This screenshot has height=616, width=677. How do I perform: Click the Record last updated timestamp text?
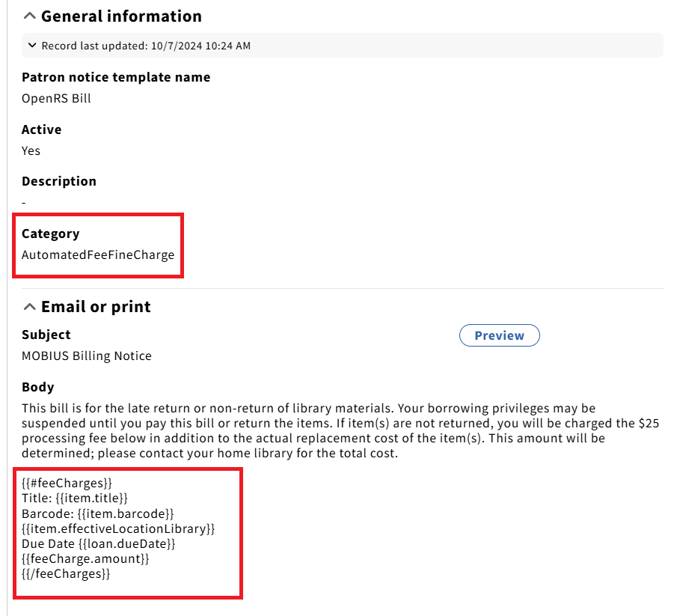(146, 46)
